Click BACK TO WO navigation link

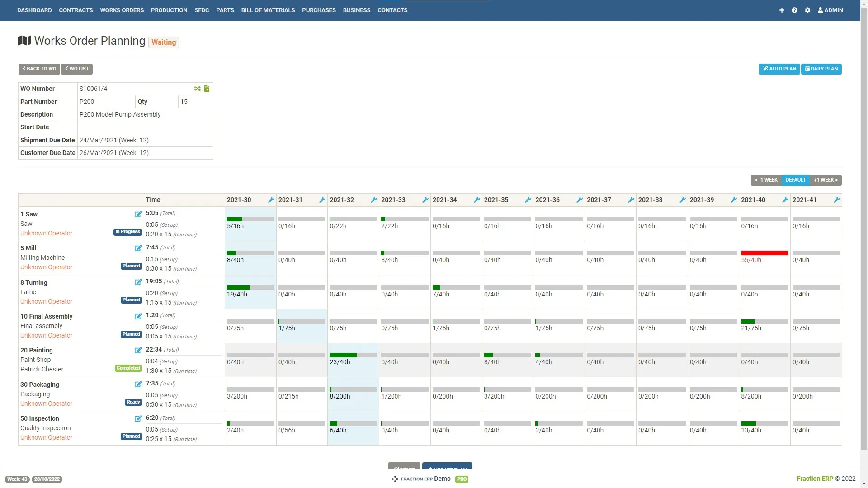39,69
